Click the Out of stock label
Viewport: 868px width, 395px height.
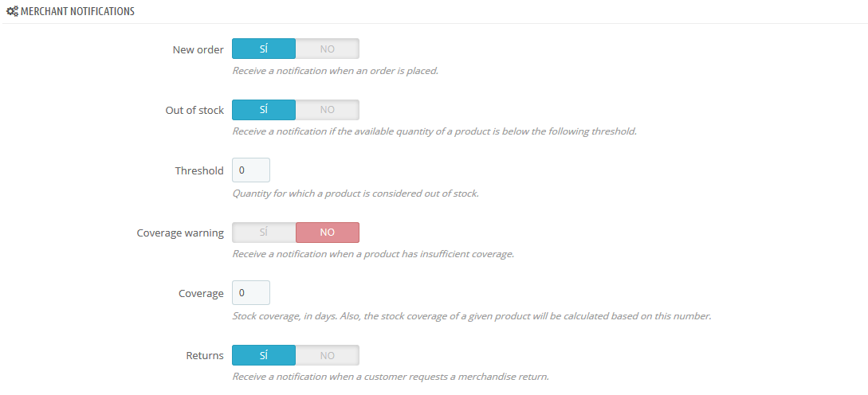(x=194, y=110)
